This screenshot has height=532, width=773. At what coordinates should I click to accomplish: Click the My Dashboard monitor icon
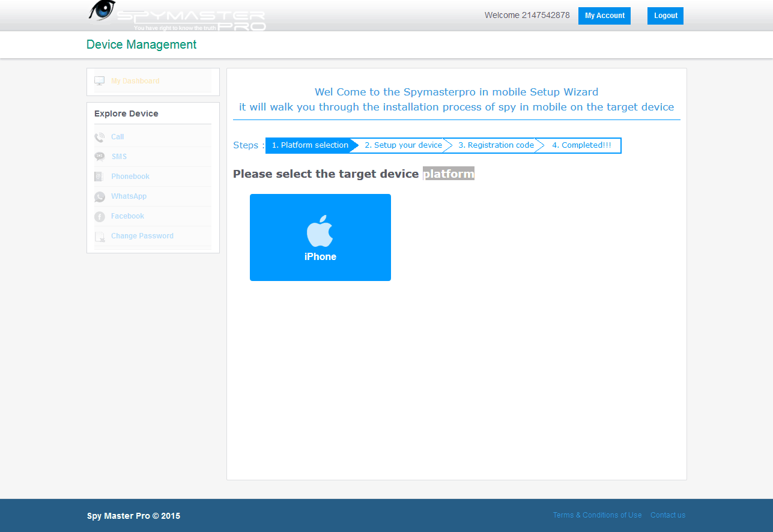(x=100, y=81)
